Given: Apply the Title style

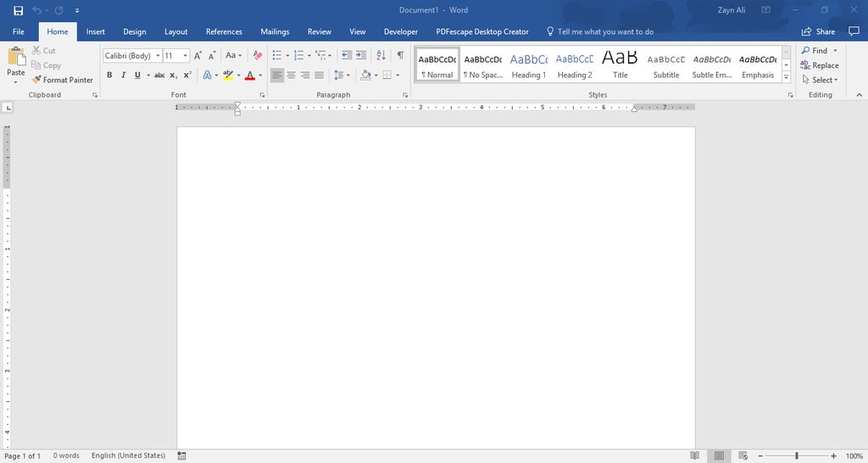Looking at the screenshot, I should 620,64.
